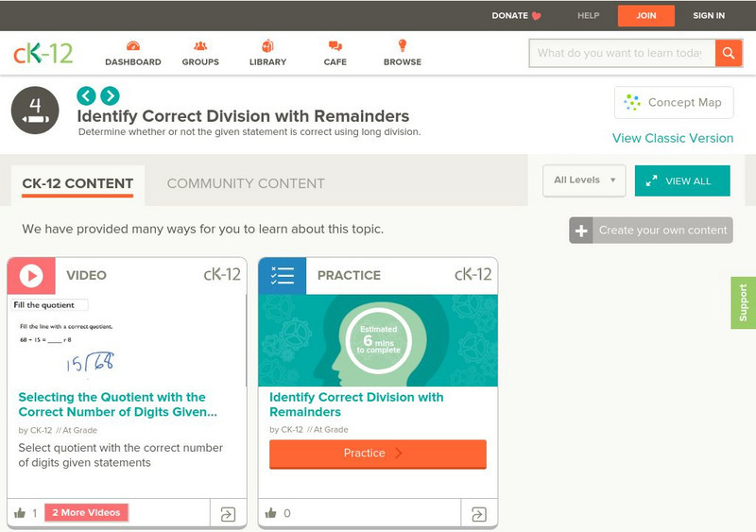
Task: Click the Concept Map button label
Action: 684,103
